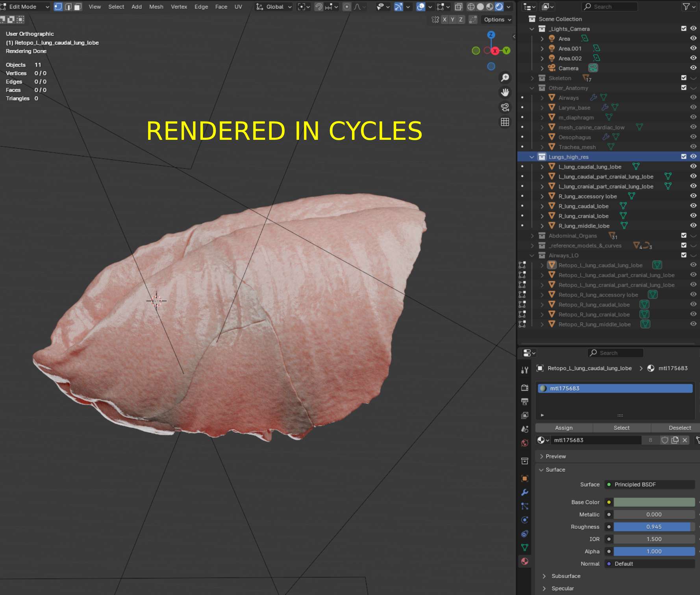Open the Render properties tab
Viewport: 700px width, 595px height.
click(x=524, y=388)
